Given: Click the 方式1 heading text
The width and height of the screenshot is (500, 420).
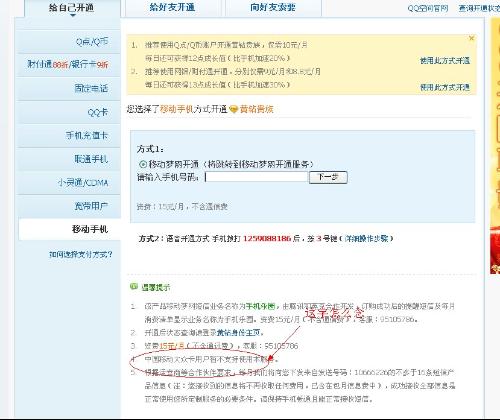Looking at the screenshot, I should (150, 149).
